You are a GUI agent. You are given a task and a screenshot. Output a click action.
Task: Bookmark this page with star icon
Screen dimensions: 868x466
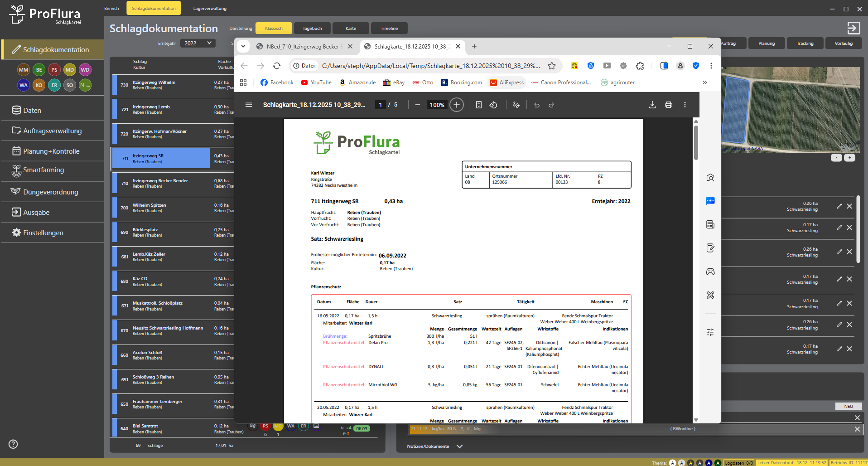[551, 66]
